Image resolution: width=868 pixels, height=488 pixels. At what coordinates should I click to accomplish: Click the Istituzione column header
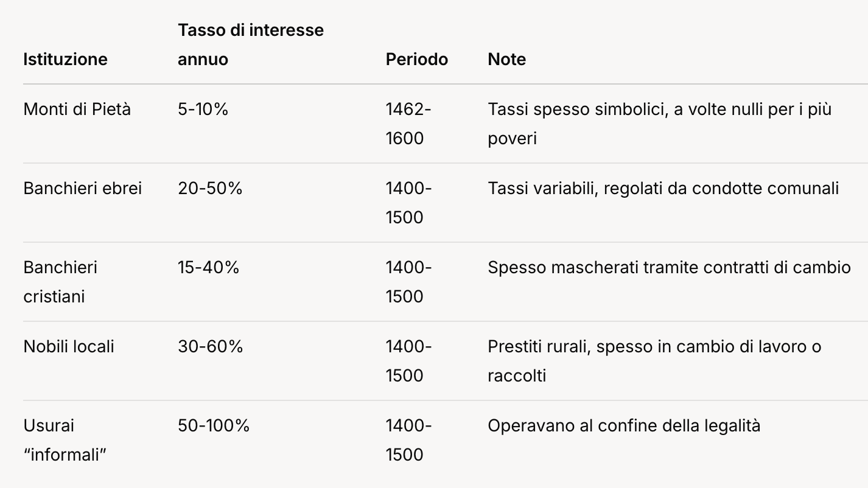click(65, 59)
